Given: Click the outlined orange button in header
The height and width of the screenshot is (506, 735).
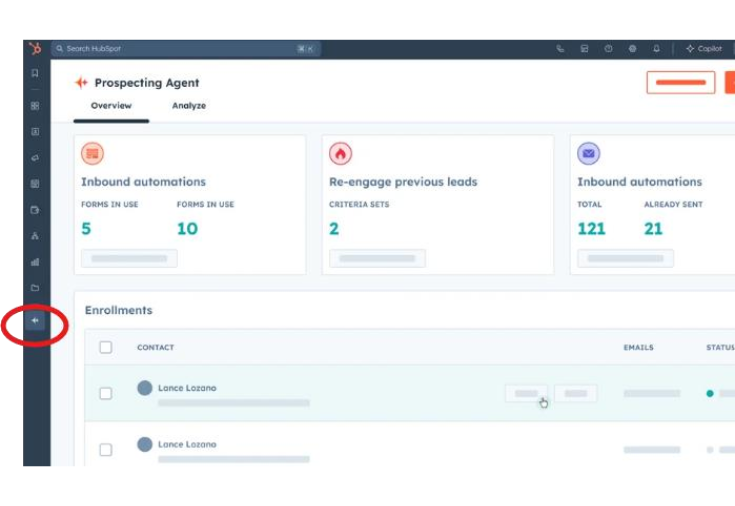Looking at the screenshot, I should coord(680,82).
